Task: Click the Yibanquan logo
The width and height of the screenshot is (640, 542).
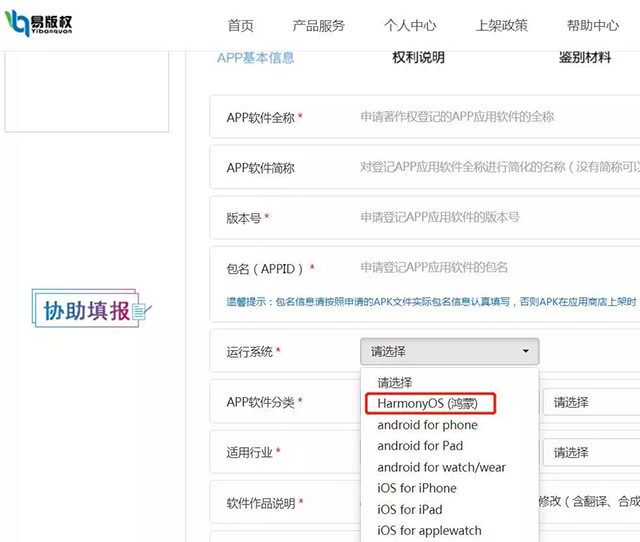Action: 39,24
